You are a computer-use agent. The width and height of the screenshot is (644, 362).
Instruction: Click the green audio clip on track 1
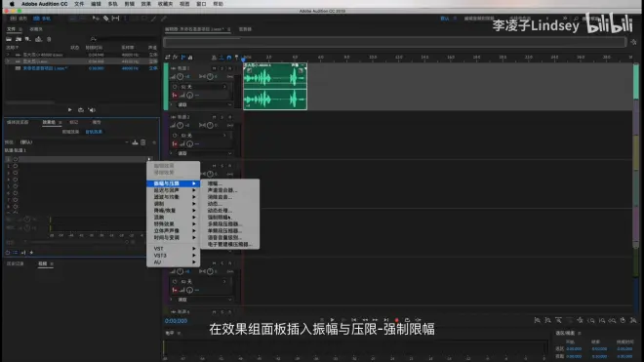click(275, 86)
